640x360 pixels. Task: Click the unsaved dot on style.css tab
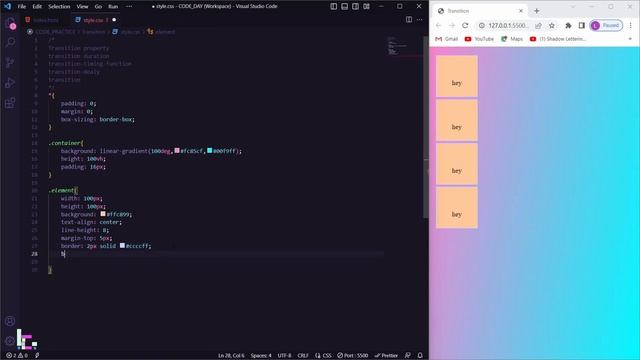coord(114,20)
